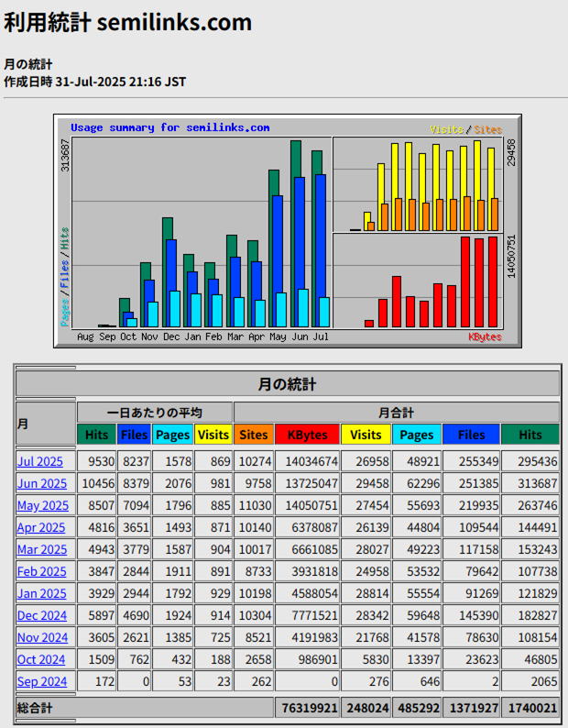Click Sep 2024 Hits total 2065
The width and height of the screenshot is (568, 728).
pos(530,681)
